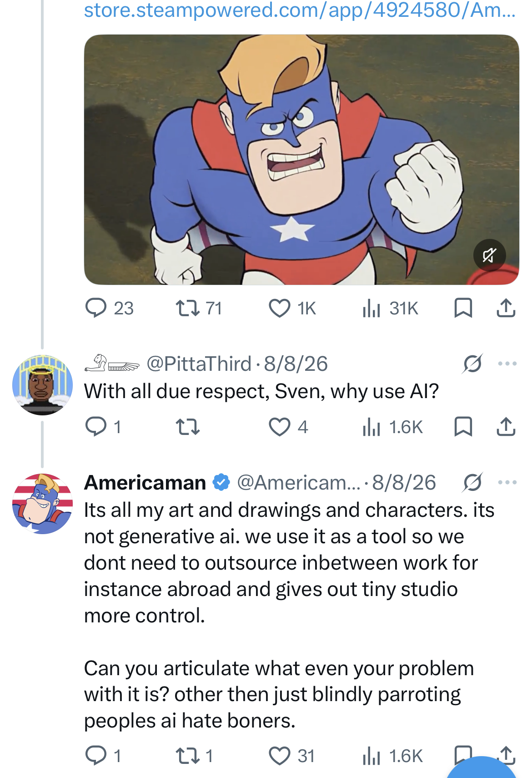The image size is (532, 778).
Task: Open replies on the post with 23 comments
Action: [110, 308]
